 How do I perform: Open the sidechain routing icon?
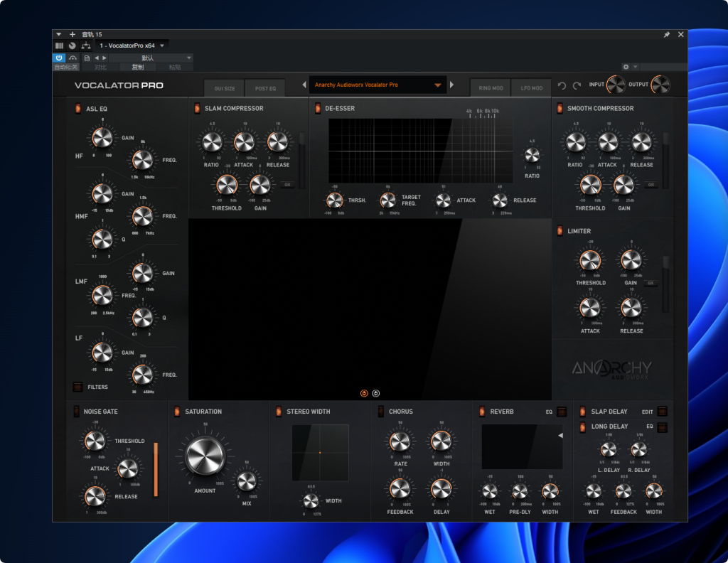click(86, 45)
